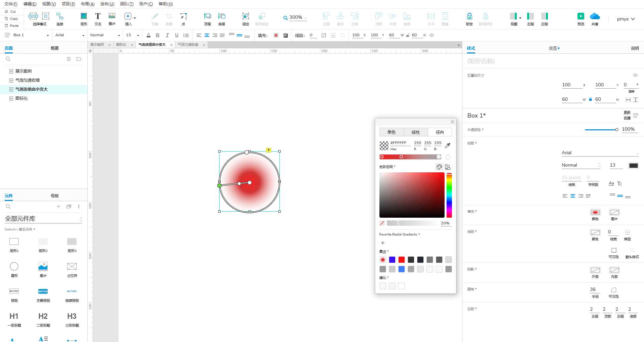Apply underline formatting

coord(177,35)
